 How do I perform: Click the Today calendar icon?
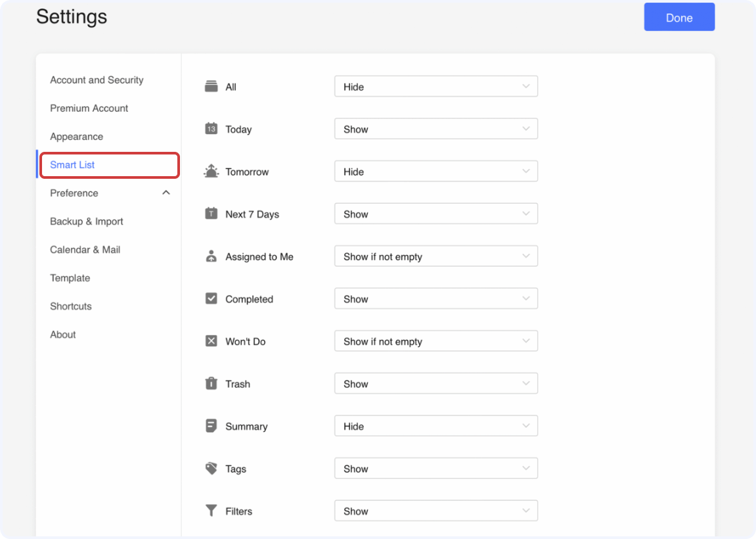[x=211, y=128]
